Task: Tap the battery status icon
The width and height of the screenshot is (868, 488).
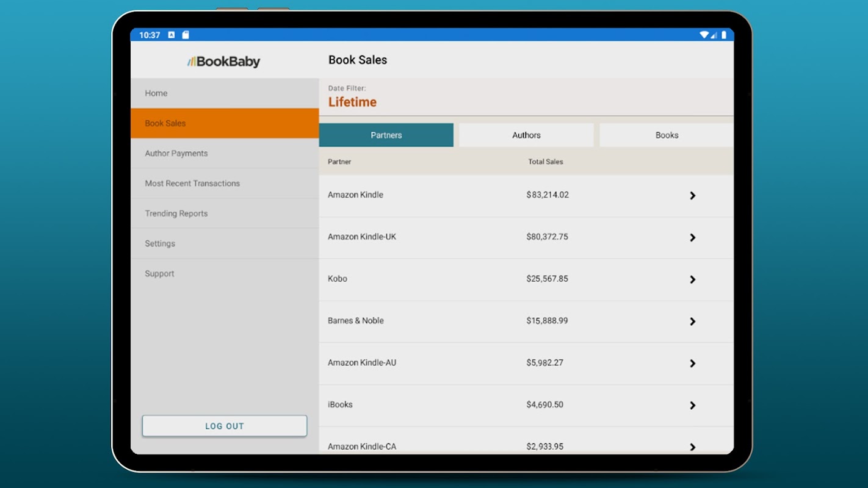Action: pyautogui.click(x=724, y=35)
